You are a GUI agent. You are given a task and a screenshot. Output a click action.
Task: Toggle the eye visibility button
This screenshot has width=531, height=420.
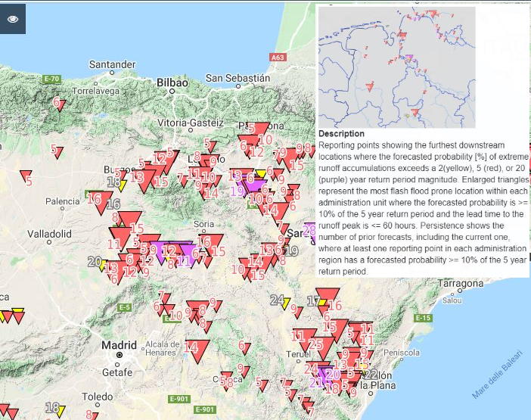coord(14,19)
